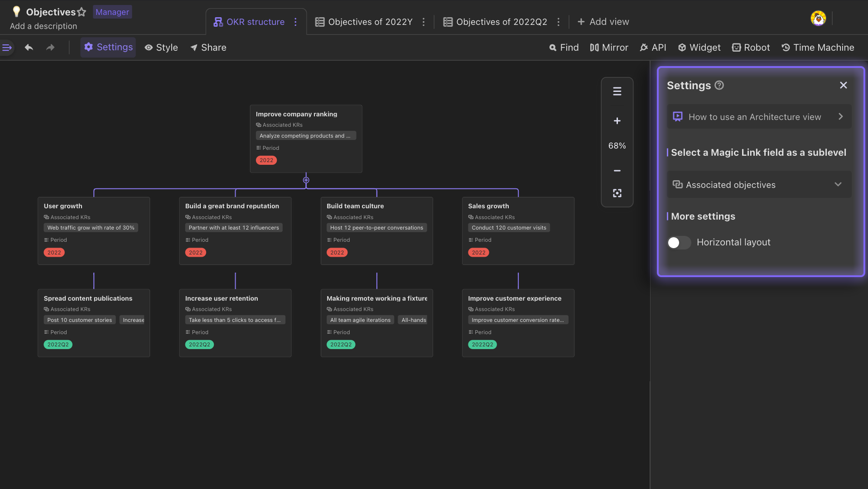Viewport: 868px width, 489px height.
Task: Click Add view button
Action: (x=603, y=22)
